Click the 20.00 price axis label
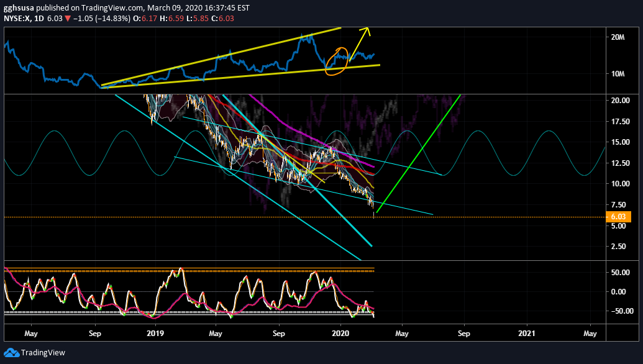This screenshot has width=643, height=364. click(x=621, y=101)
